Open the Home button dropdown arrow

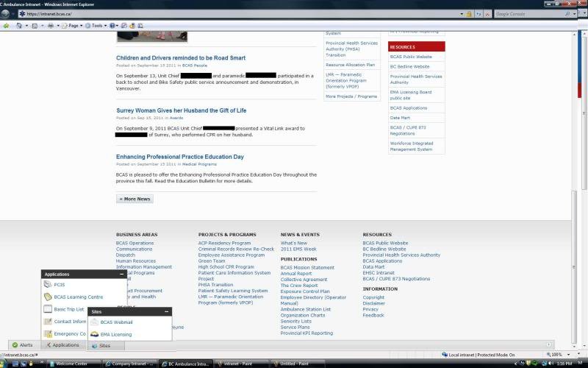coord(26,26)
